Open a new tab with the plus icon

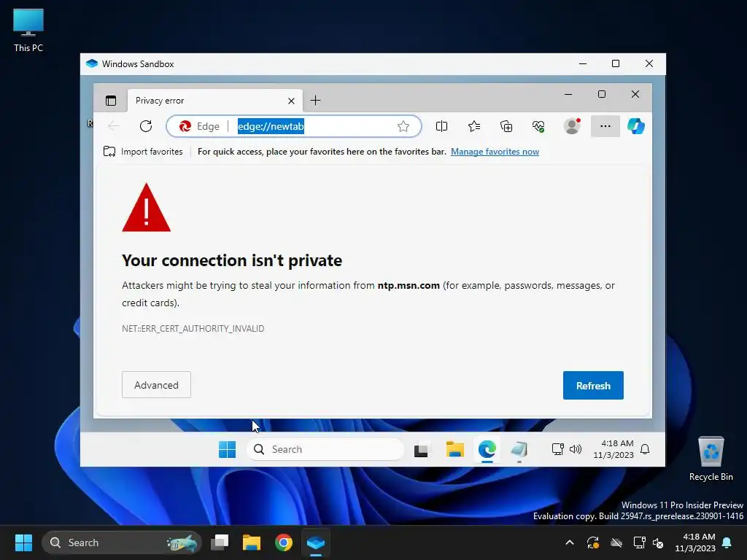(x=315, y=101)
